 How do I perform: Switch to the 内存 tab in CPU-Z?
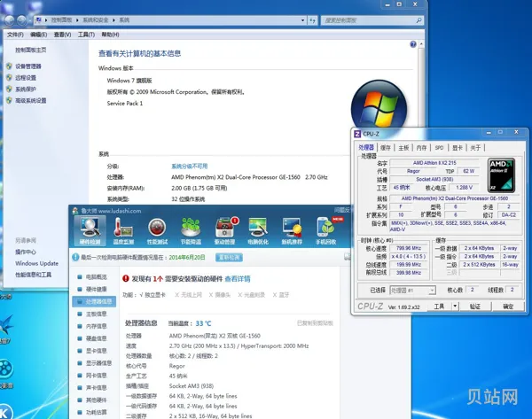tap(421, 148)
